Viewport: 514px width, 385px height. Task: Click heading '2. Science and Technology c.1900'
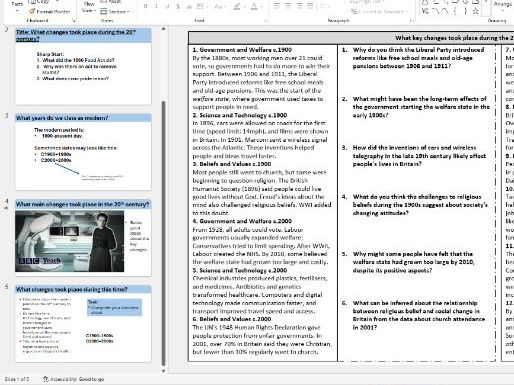(240, 115)
